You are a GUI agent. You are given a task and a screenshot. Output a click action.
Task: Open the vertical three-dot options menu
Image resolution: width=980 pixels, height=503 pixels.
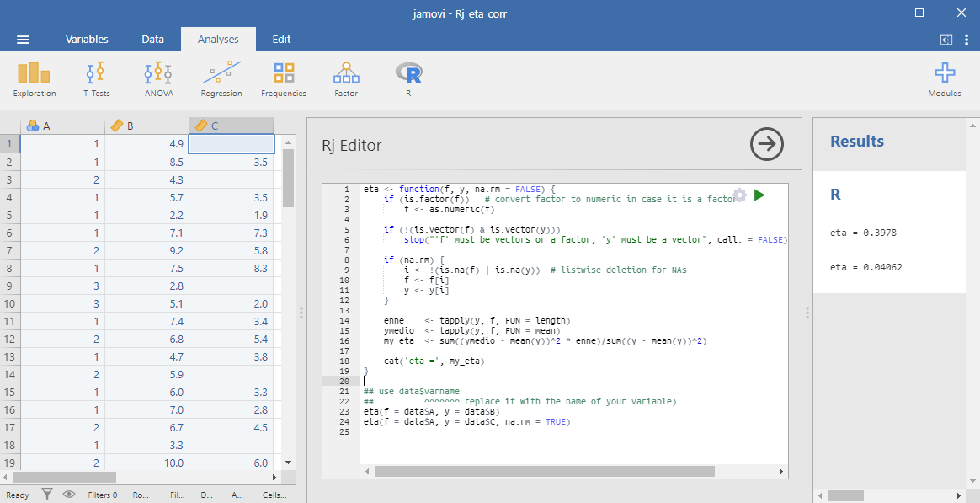coord(967,40)
